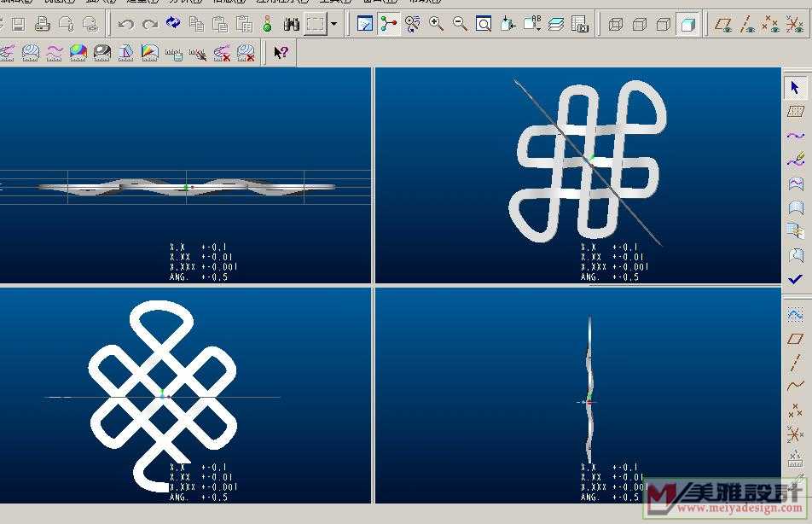The height and width of the screenshot is (524, 812).
Task: Click the set active plane icon
Action: (x=796, y=111)
